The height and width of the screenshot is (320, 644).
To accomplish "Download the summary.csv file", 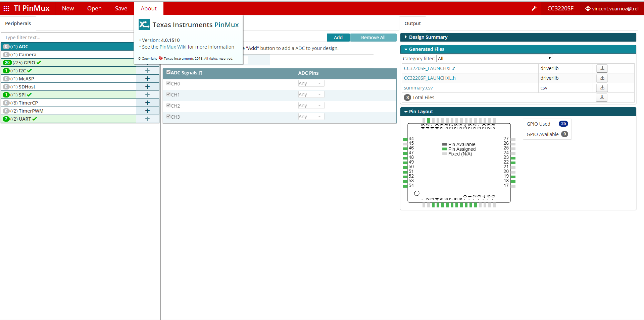I will coord(602,88).
